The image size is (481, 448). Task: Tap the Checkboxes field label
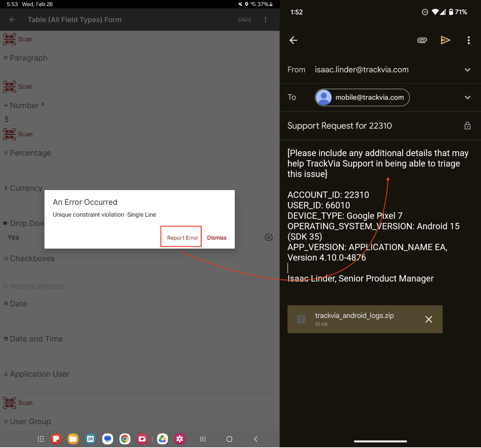tap(32, 258)
